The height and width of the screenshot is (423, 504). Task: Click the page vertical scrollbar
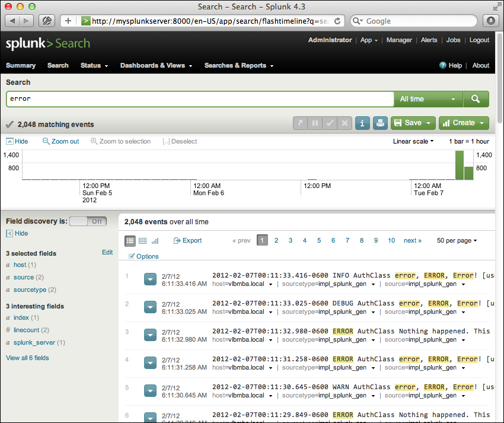[499, 78]
